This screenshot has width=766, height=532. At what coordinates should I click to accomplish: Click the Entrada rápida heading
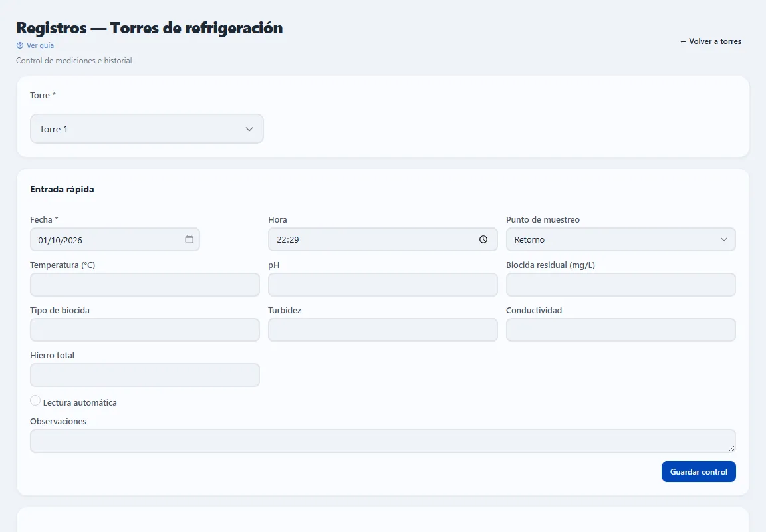click(62, 189)
